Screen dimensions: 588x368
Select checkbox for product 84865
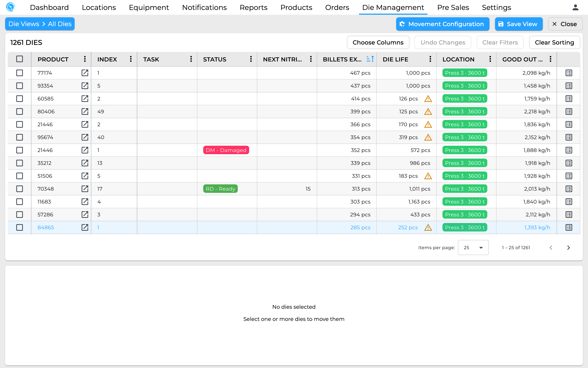(19, 227)
